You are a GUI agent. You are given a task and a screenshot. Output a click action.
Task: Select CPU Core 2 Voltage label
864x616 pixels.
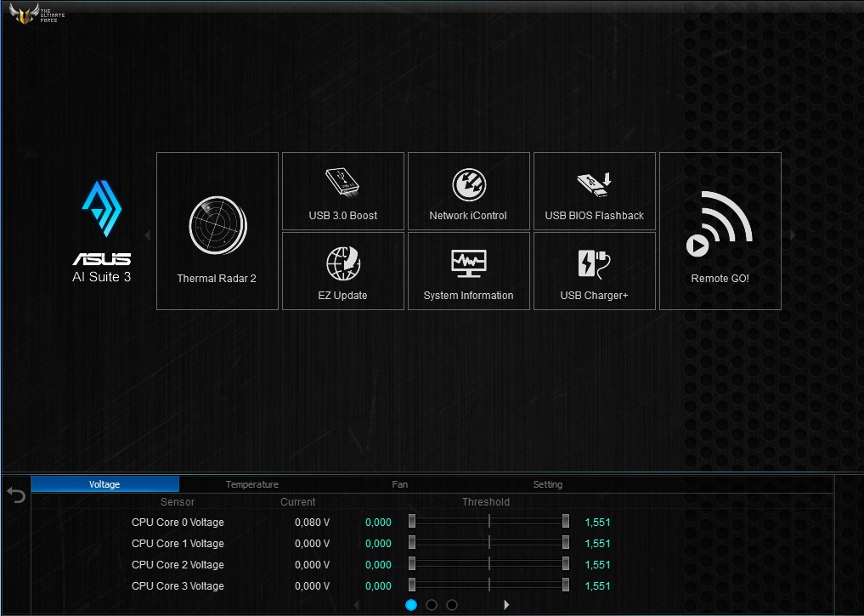click(178, 565)
